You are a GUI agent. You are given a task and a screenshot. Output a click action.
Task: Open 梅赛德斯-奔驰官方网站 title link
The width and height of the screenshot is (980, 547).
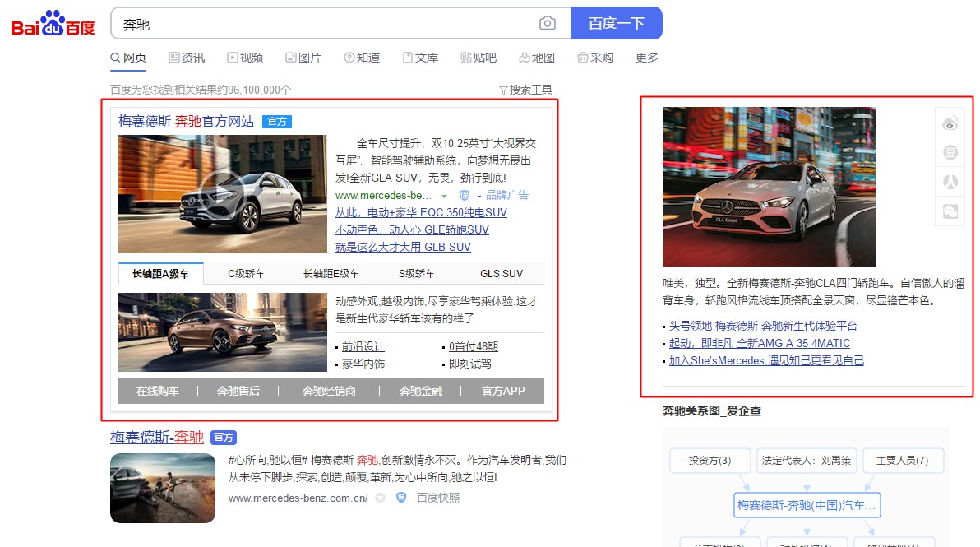point(187,121)
